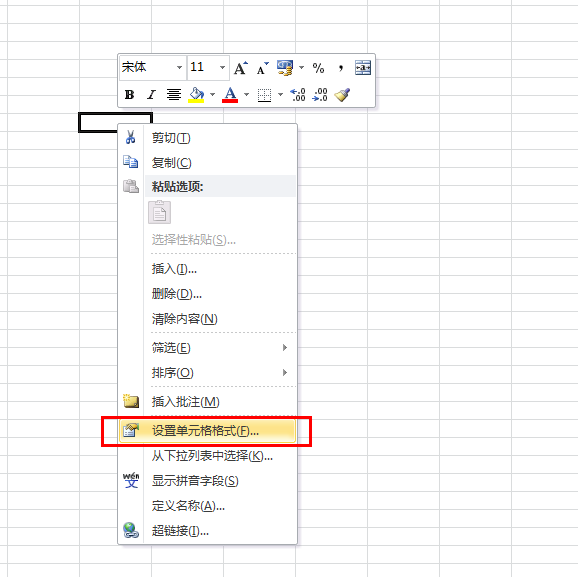The image size is (578, 577).
Task: Apply red font color
Action: click(230, 95)
